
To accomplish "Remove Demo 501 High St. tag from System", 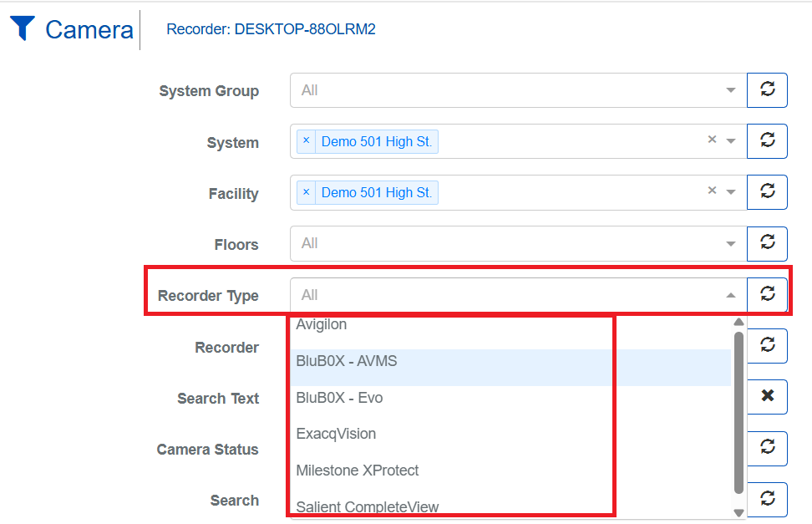I will 306,141.
